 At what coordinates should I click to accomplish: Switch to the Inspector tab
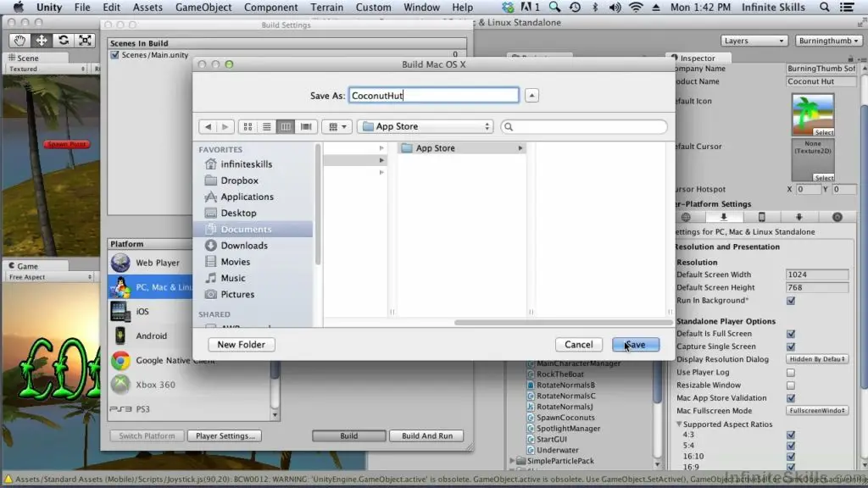[x=698, y=58]
